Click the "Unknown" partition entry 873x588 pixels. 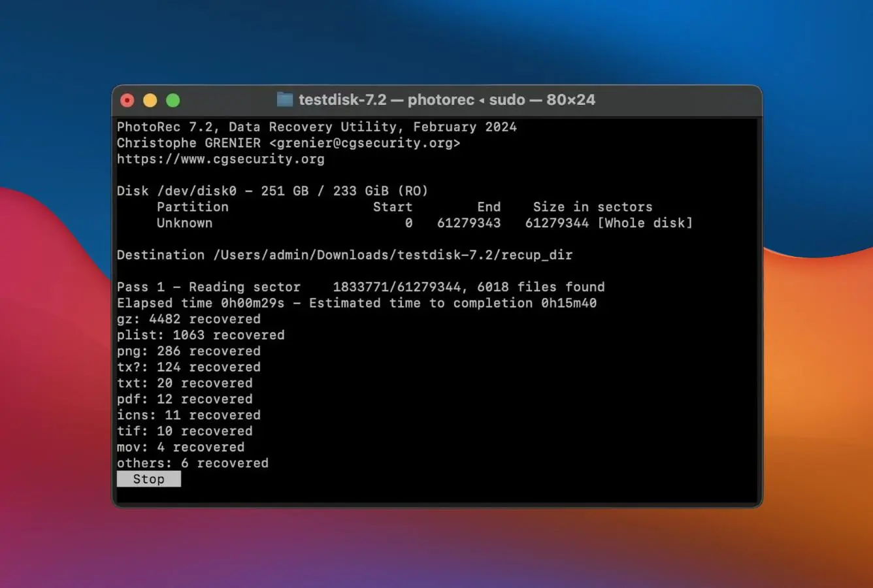tap(184, 223)
